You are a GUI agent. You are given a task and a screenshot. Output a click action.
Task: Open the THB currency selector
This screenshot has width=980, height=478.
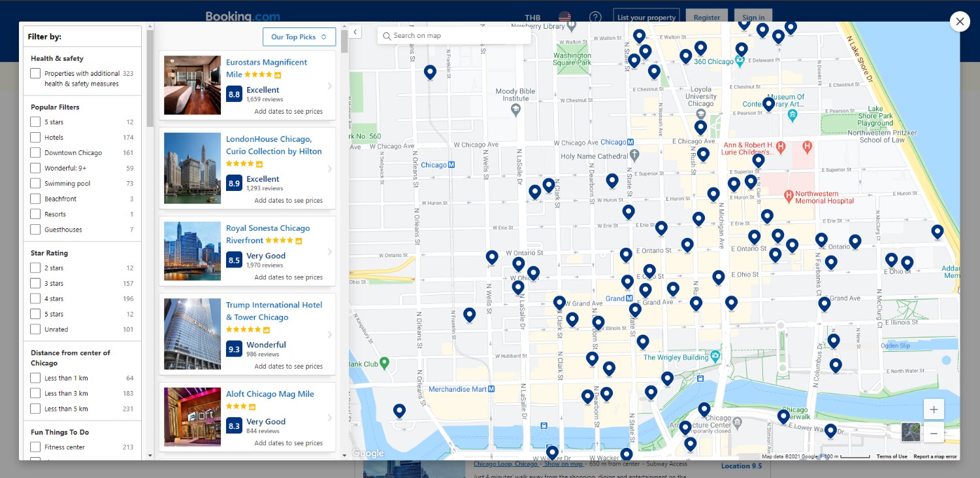532,18
